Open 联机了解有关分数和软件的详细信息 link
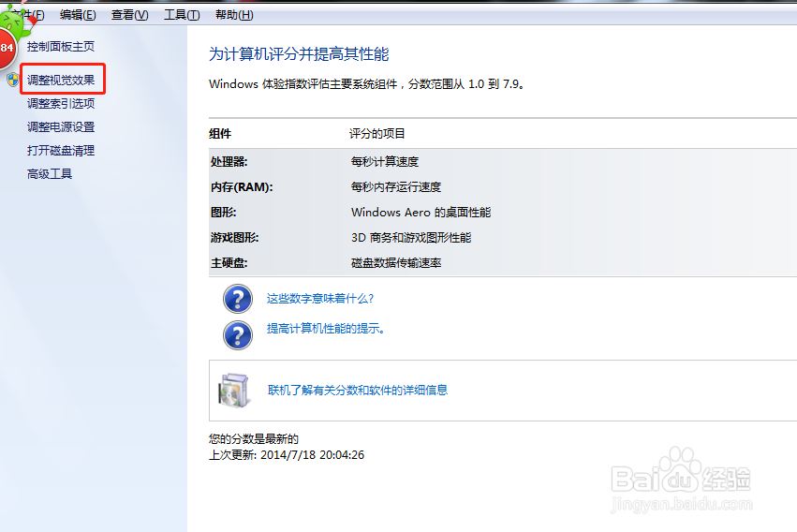 tap(358, 390)
